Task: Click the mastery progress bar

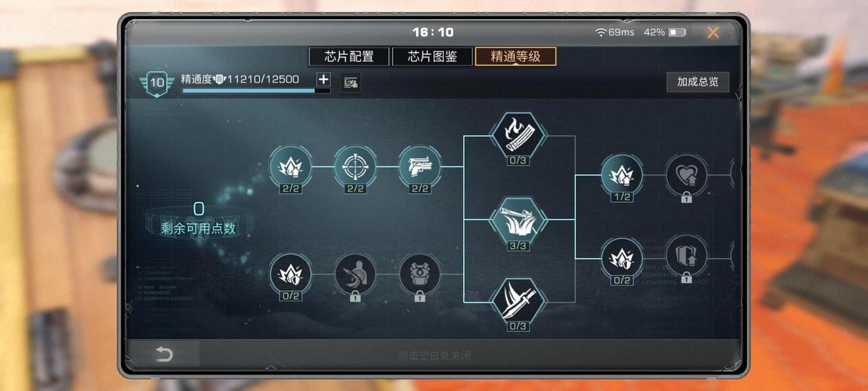Action: [256, 90]
